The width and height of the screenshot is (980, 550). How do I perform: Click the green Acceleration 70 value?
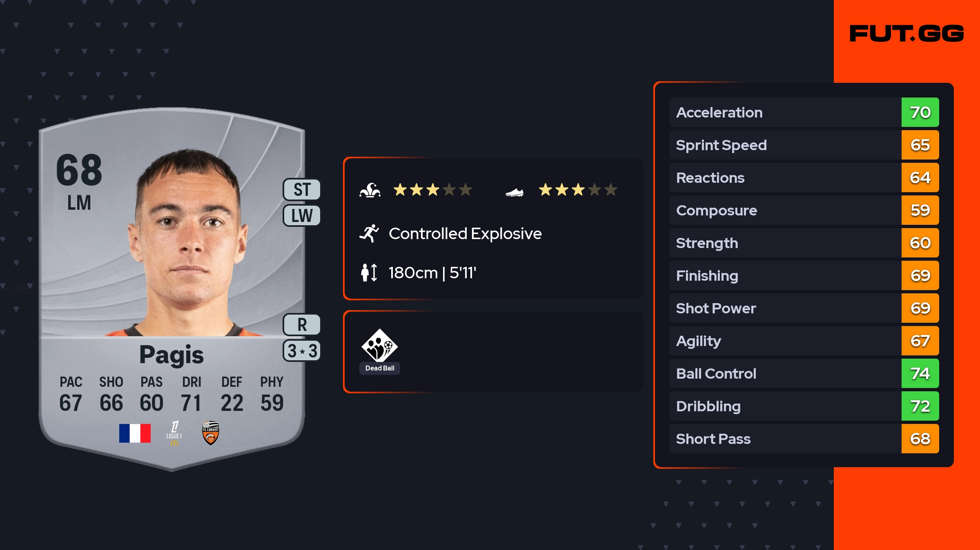click(x=920, y=112)
